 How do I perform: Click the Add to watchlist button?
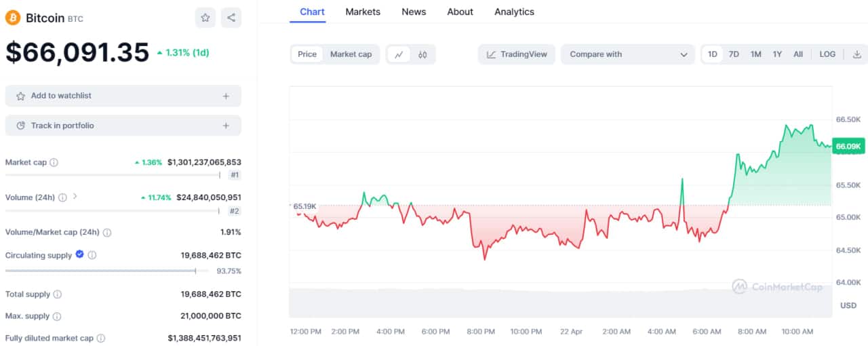[x=123, y=96]
